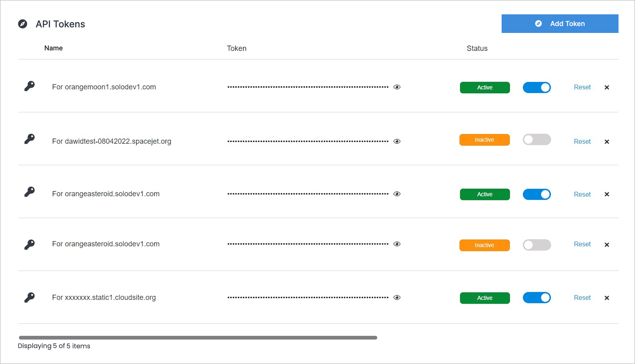Click the Add Token button

(x=560, y=24)
